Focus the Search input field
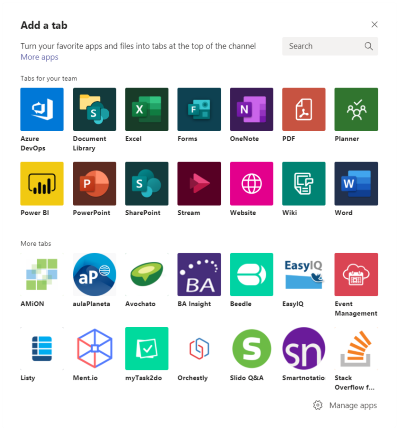Viewport: 400px width, 430px height. (330, 46)
